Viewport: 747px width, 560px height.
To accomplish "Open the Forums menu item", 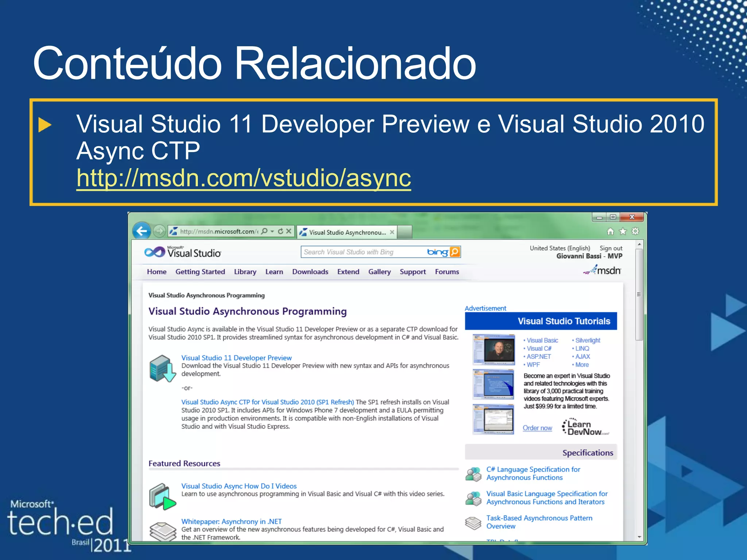I will click(447, 272).
